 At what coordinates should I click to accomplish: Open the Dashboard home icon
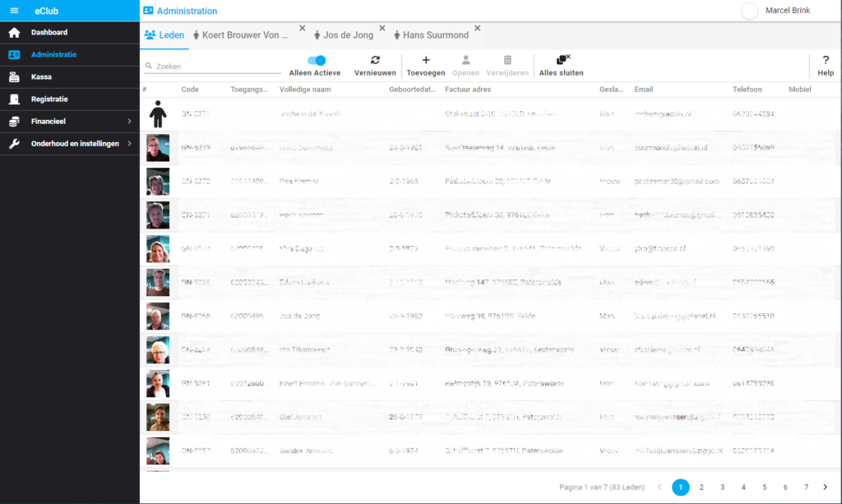[14, 33]
